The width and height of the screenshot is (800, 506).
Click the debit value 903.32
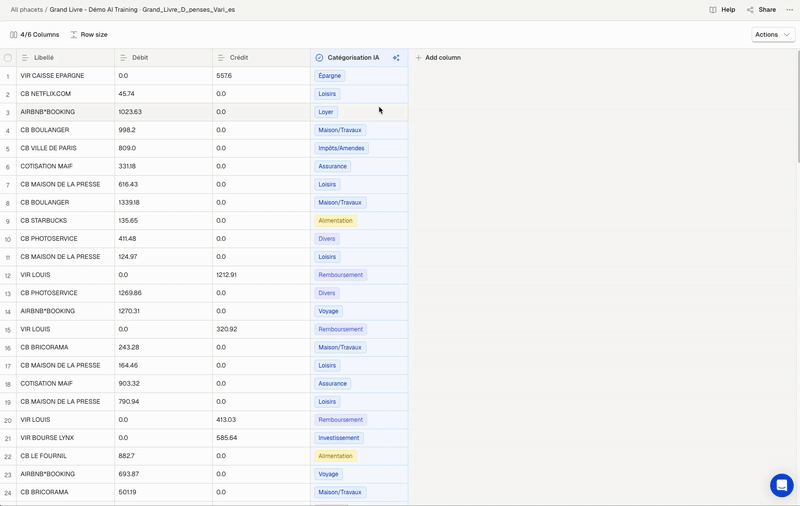(x=129, y=384)
